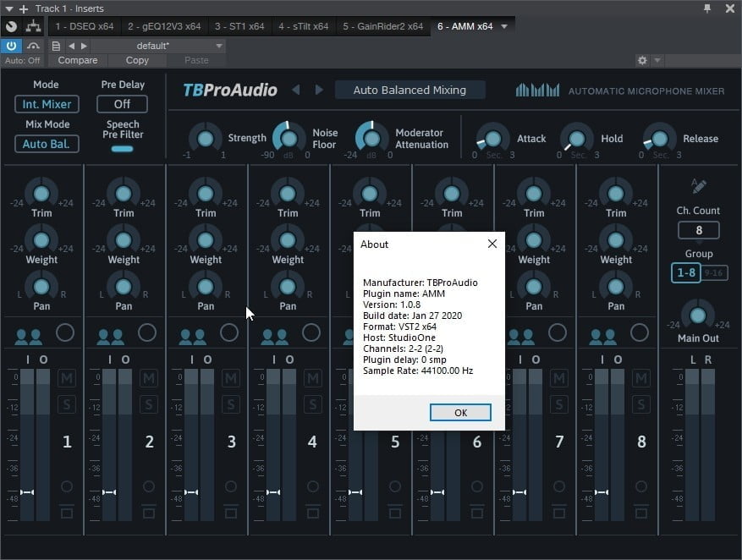Mute channel 1 with the M button
The width and height of the screenshot is (742, 560).
click(x=67, y=378)
